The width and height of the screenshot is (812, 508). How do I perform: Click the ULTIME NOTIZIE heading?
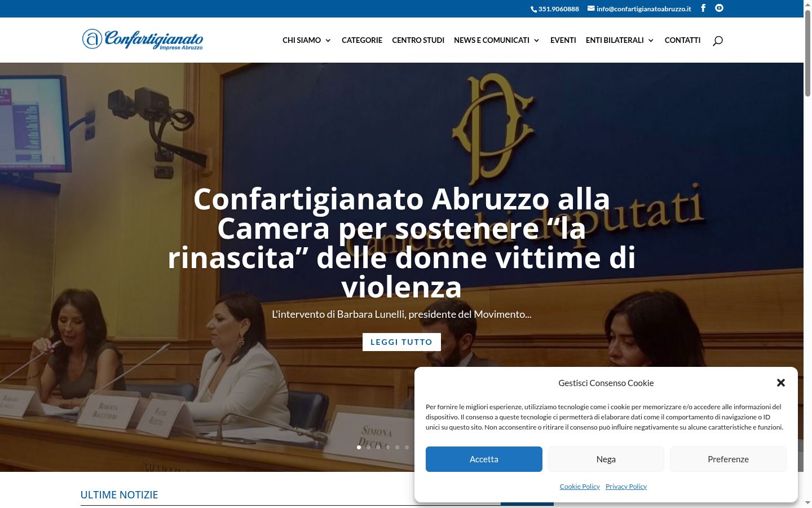click(119, 495)
